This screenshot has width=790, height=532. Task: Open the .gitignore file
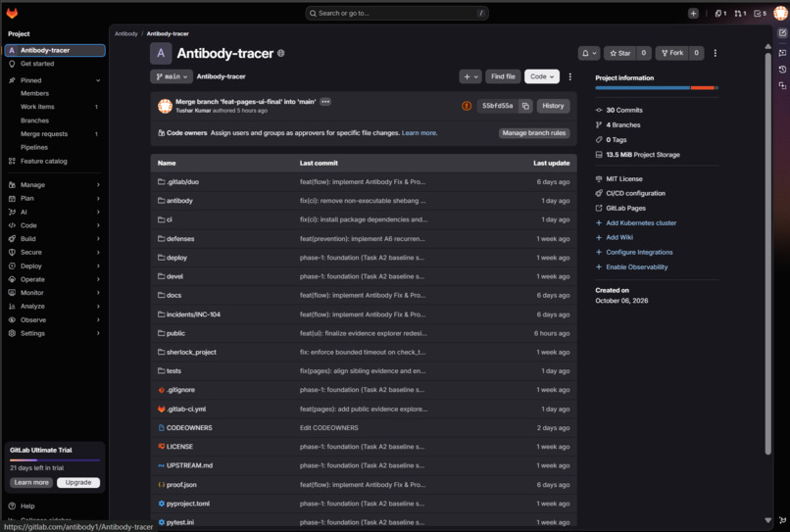(x=180, y=390)
